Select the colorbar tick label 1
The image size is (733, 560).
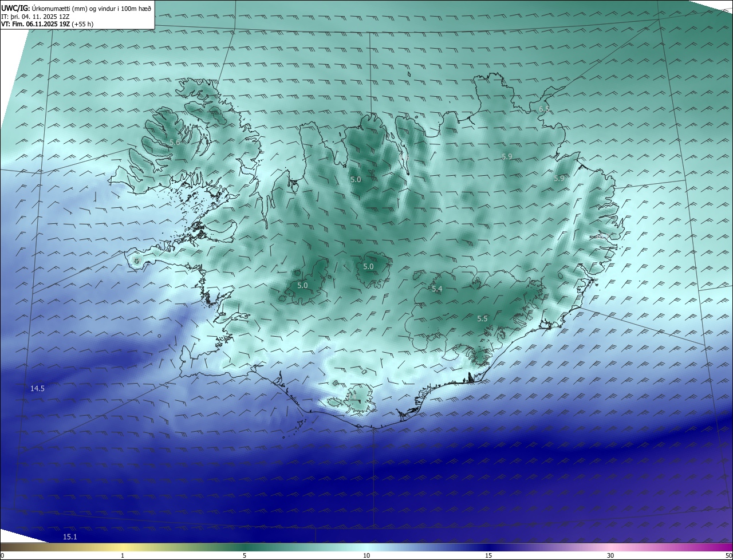pos(123,555)
